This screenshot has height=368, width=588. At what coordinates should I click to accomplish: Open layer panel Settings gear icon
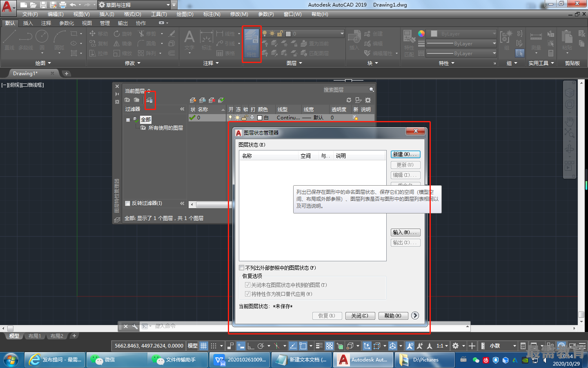368,100
